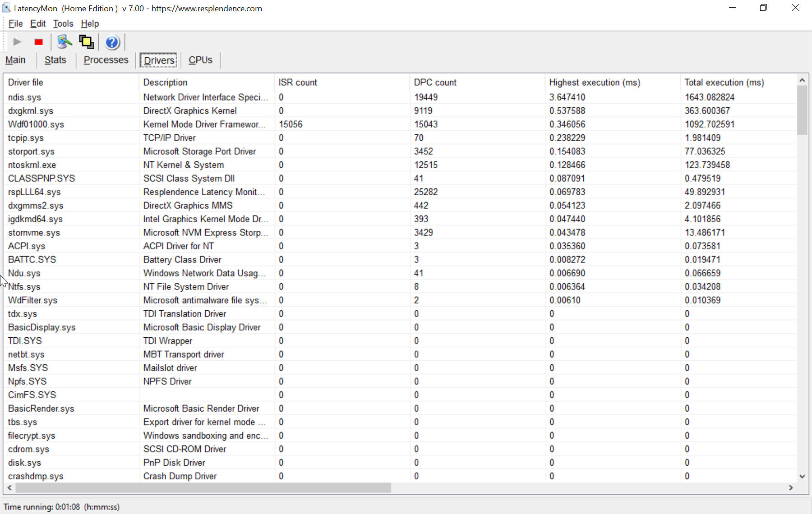Select the ntoskrnl.exe driver row
The width and height of the screenshot is (812, 514).
tap(400, 165)
